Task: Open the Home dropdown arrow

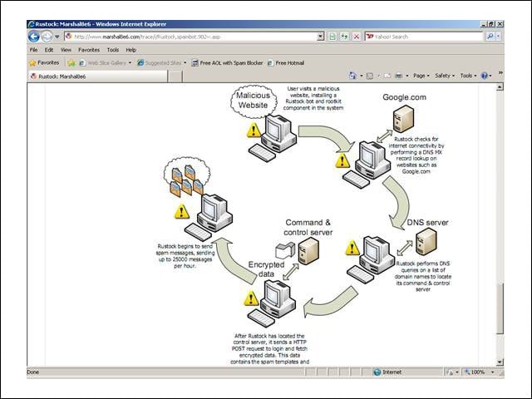Action: tap(362, 76)
